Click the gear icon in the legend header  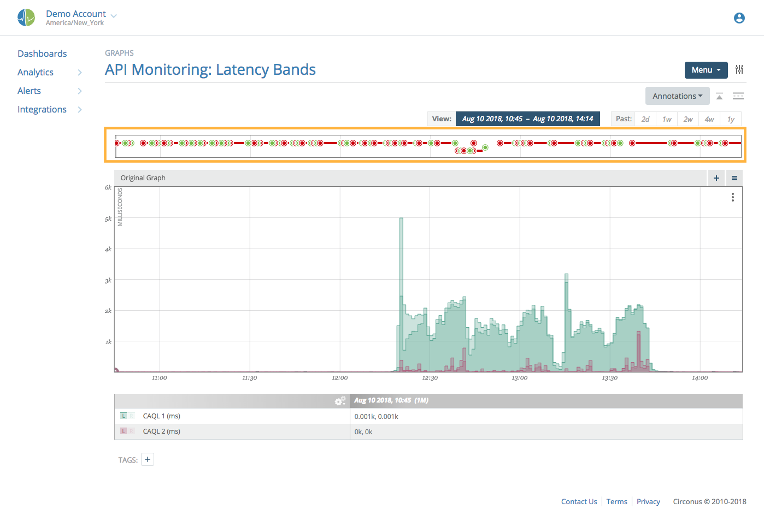[340, 400]
